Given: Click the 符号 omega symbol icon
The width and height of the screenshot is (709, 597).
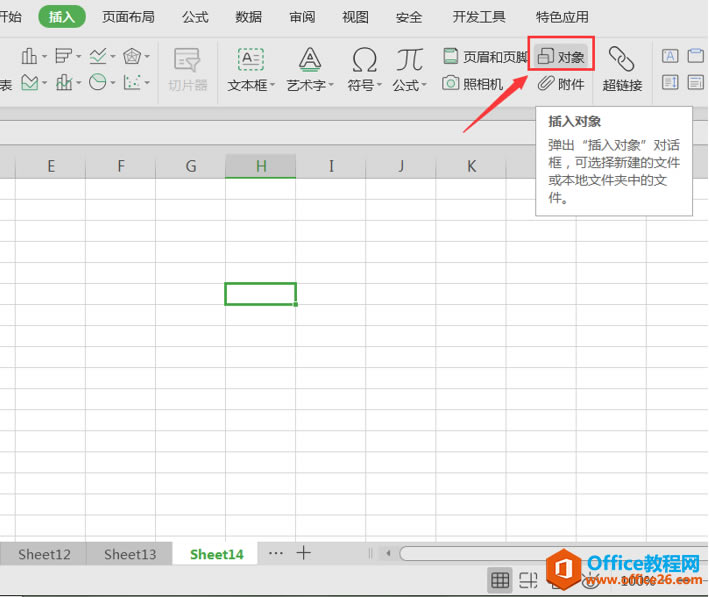Looking at the screenshot, I should pos(364,60).
